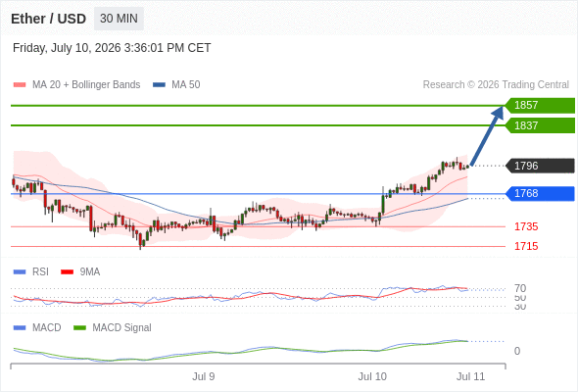578x392 pixels.
Task: Click the 1715 support level label
Action: coord(526,246)
